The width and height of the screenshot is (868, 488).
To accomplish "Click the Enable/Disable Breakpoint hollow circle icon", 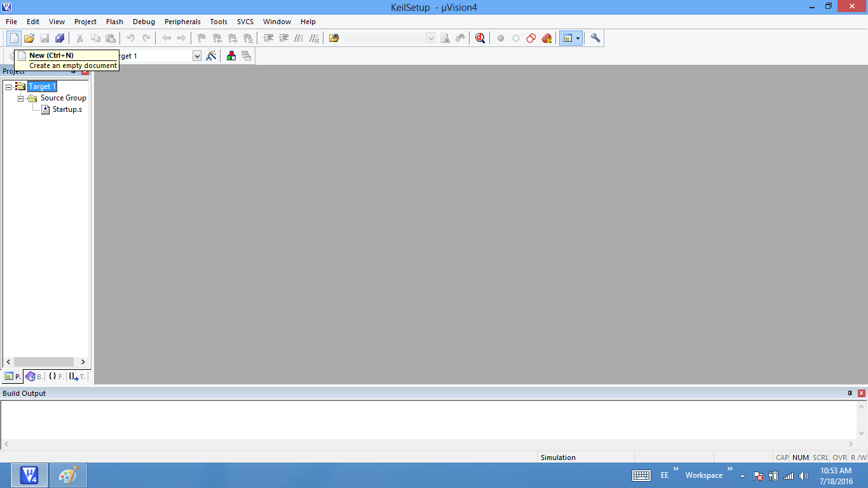I will click(x=516, y=38).
